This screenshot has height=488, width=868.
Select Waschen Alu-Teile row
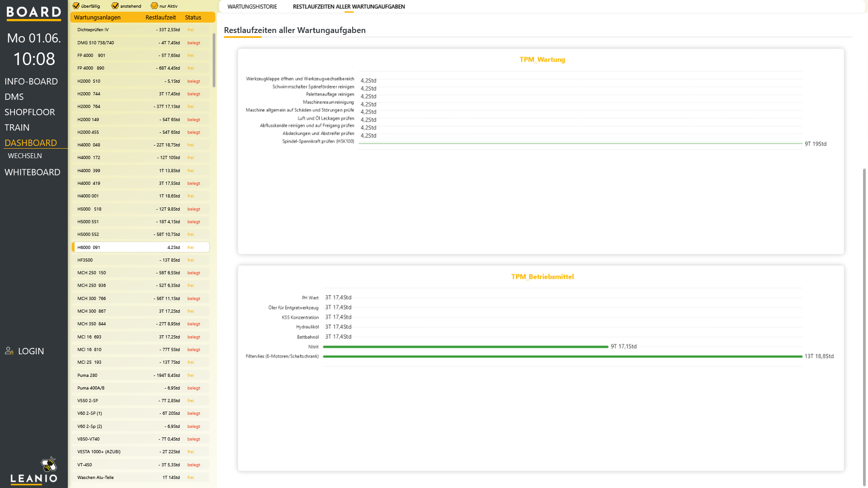point(140,478)
